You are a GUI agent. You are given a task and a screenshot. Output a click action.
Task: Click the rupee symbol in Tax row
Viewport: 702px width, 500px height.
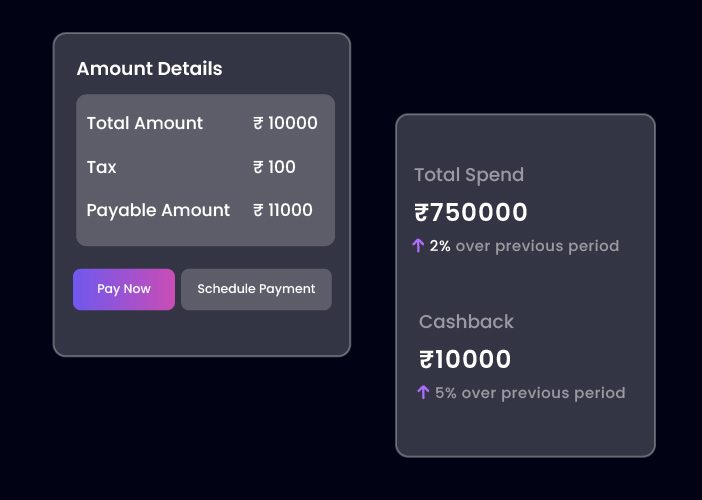point(258,167)
